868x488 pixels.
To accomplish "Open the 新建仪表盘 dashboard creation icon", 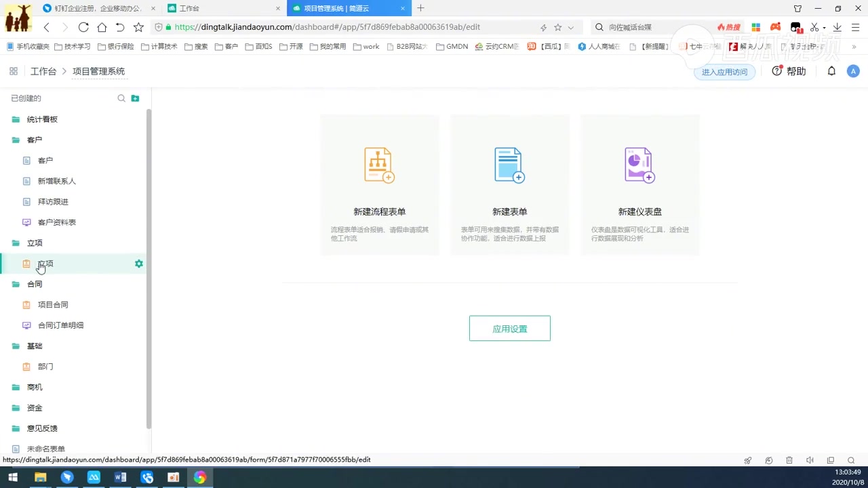I will point(639,165).
